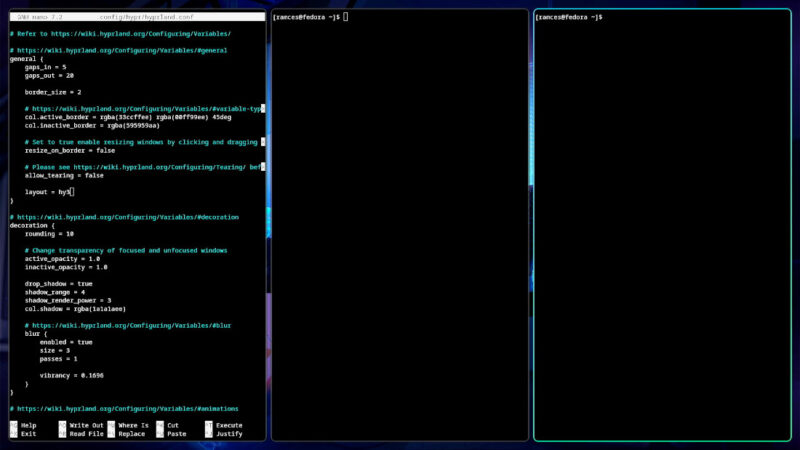The image size is (800, 450).
Task: Click 'active_opacity = 1.0' line
Action: (x=62, y=259)
